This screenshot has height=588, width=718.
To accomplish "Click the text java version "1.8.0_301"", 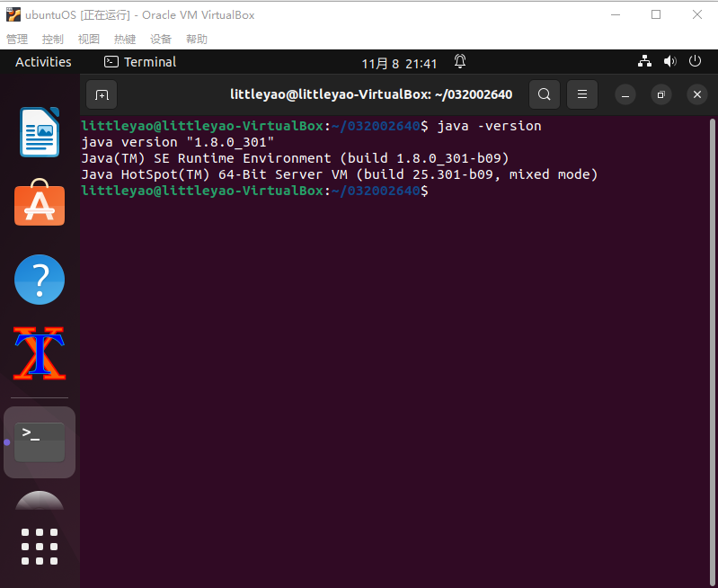I will (178, 142).
